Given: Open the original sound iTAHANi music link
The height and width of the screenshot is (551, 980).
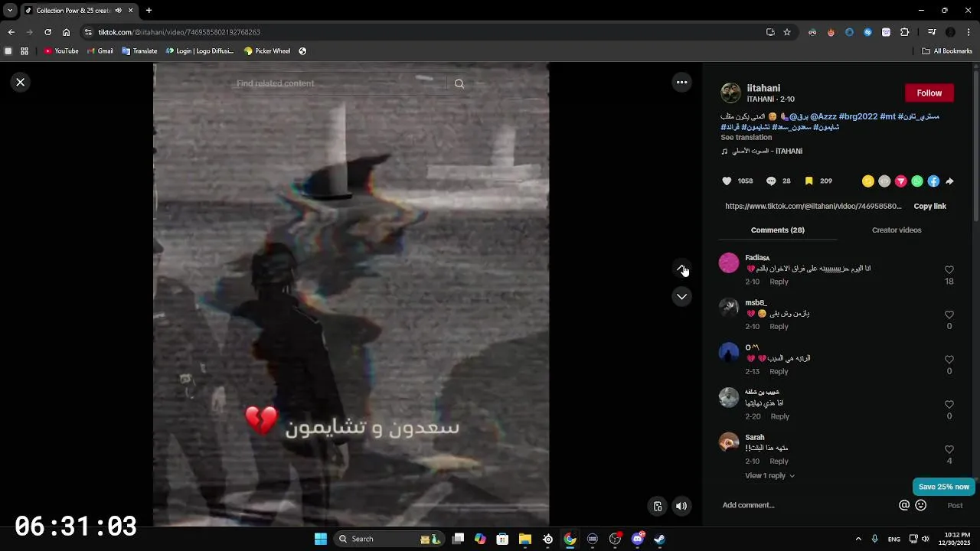Looking at the screenshot, I should click(x=767, y=152).
